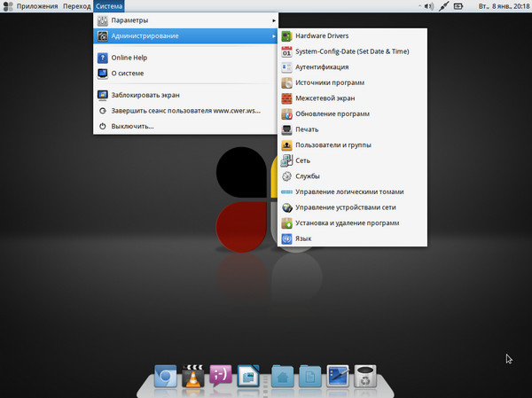Open the Chromium browser in the dock
Viewport: 532px width, 398px height.
[x=166, y=377]
